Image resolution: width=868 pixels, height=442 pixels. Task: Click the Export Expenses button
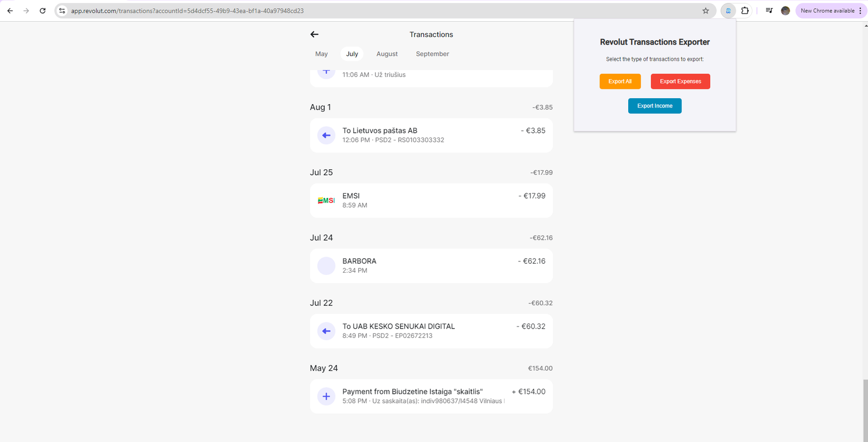(680, 81)
